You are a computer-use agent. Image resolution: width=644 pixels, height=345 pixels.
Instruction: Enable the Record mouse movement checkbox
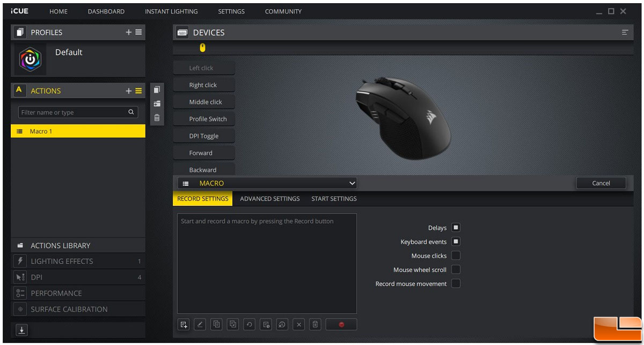pos(456,284)
